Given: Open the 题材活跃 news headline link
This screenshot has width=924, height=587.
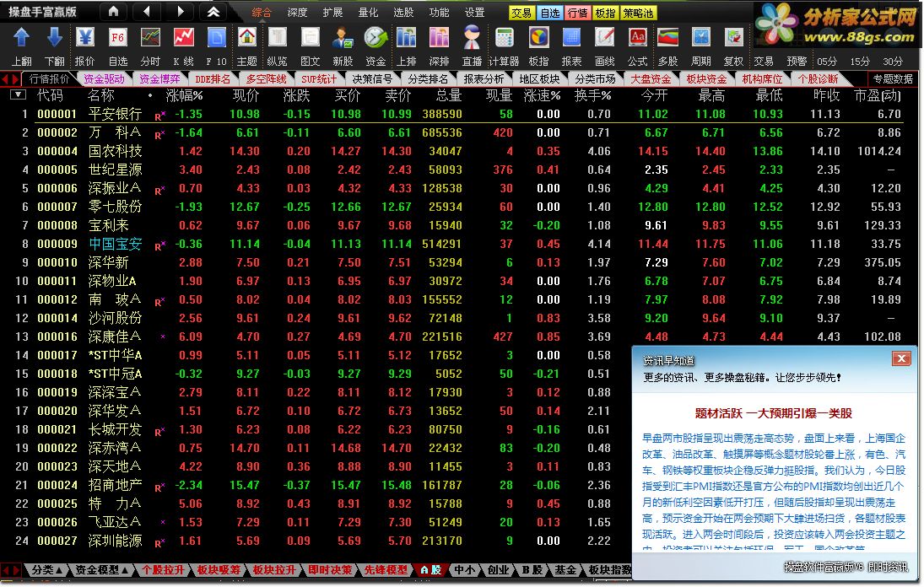Looking at the screenshot, I should 773,413.
